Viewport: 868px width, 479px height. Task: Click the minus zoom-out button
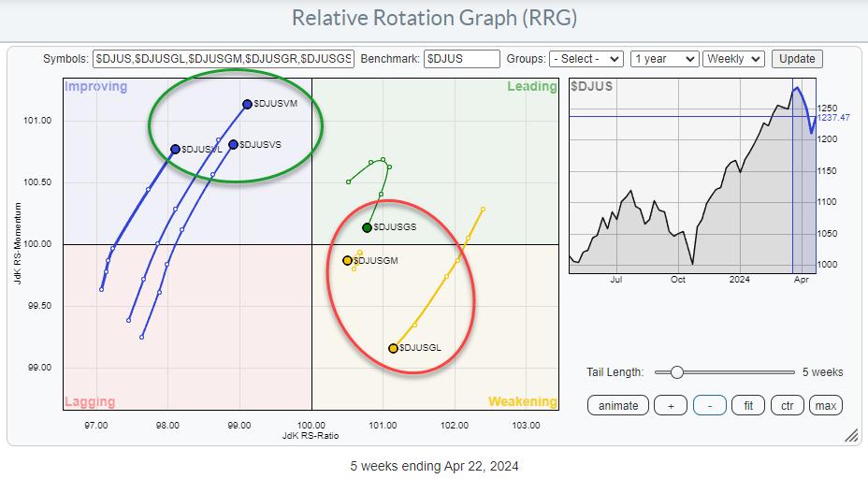click(710, 405)
